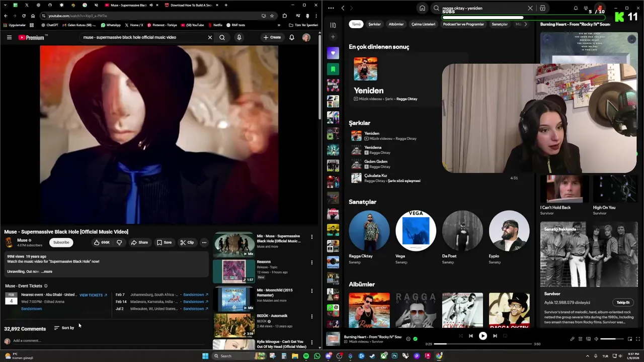Select Podcast'ler ve Programlar filter chip
The height and width of the screenshot is (362, 644).
tap(463, 24)
